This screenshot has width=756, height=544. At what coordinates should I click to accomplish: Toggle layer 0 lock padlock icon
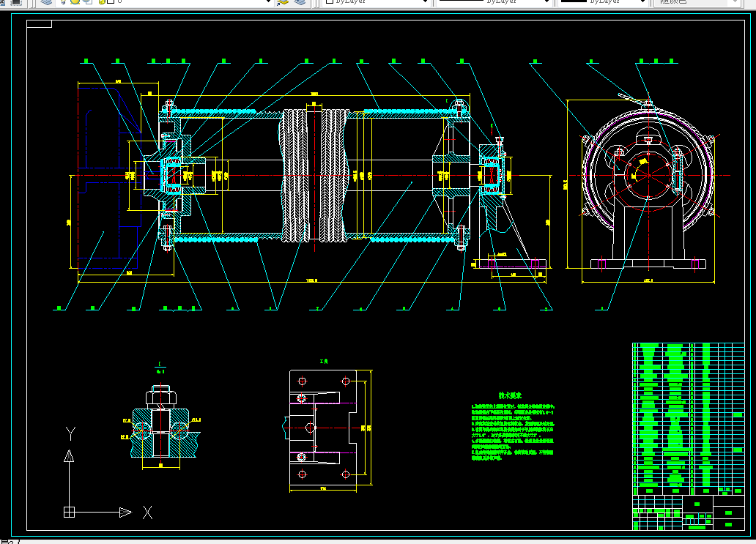pos(101,2)
